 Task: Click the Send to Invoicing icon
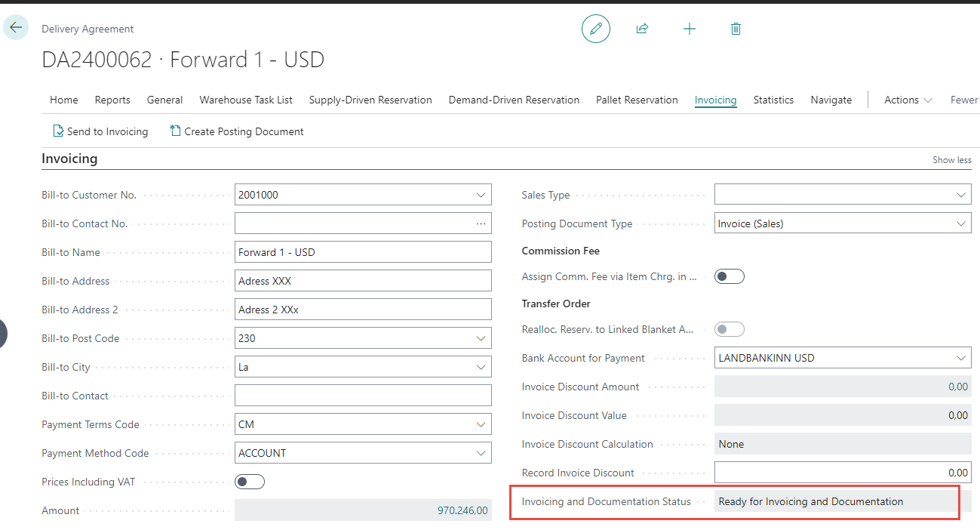coord(58,131)
